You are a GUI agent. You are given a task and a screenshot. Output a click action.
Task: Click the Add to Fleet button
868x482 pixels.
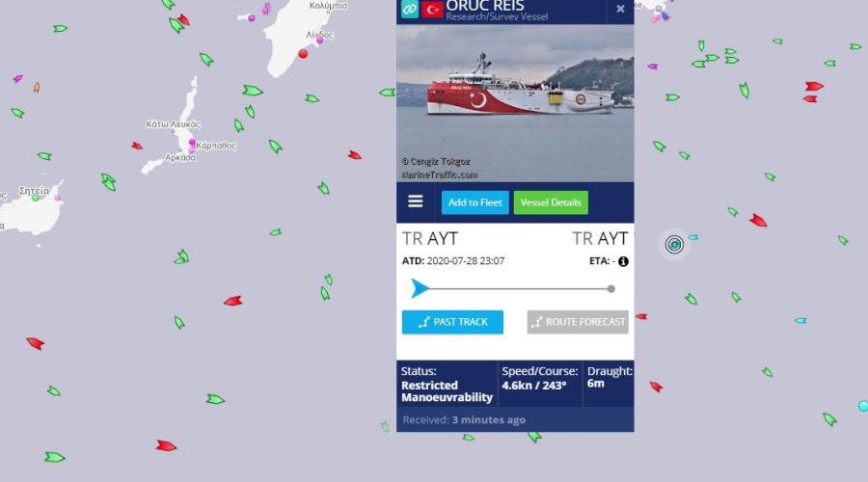[475, 202]
